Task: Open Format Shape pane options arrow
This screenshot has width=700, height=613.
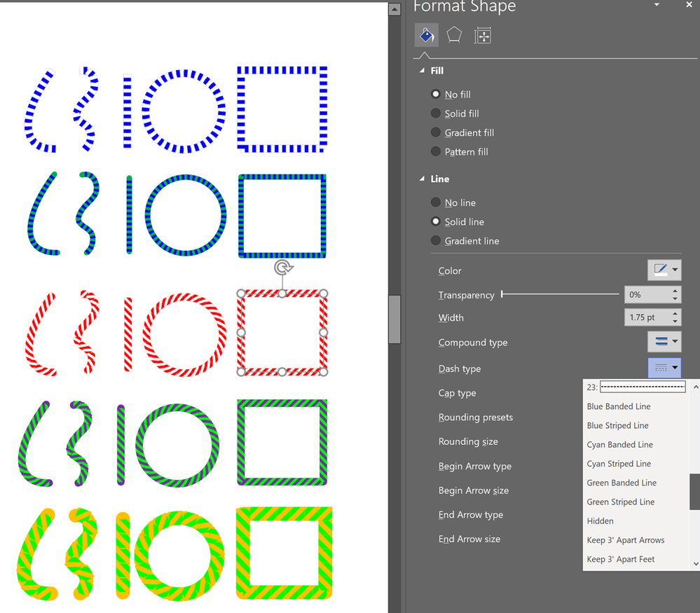Action: [x=657, y=5]
